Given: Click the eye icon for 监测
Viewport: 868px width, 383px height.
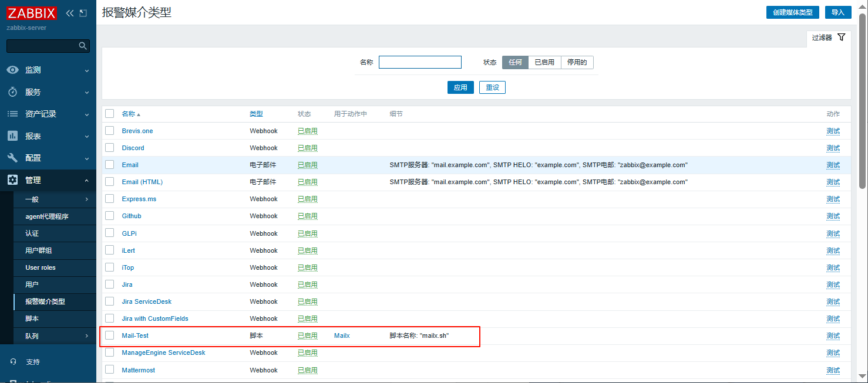Looking at the screenshot, I should pos(12,70).
